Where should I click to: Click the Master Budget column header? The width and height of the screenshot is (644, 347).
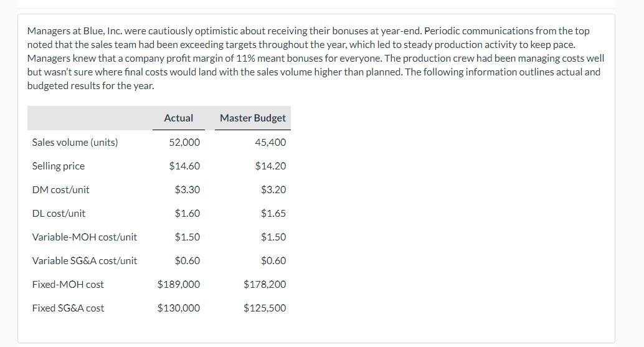[x=253, y=118]
